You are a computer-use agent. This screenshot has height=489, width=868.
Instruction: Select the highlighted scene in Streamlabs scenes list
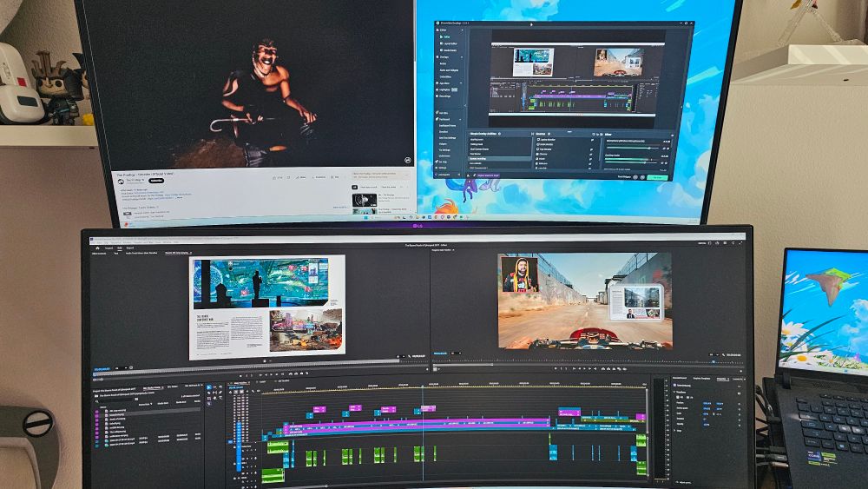click(x=498, y=158)
